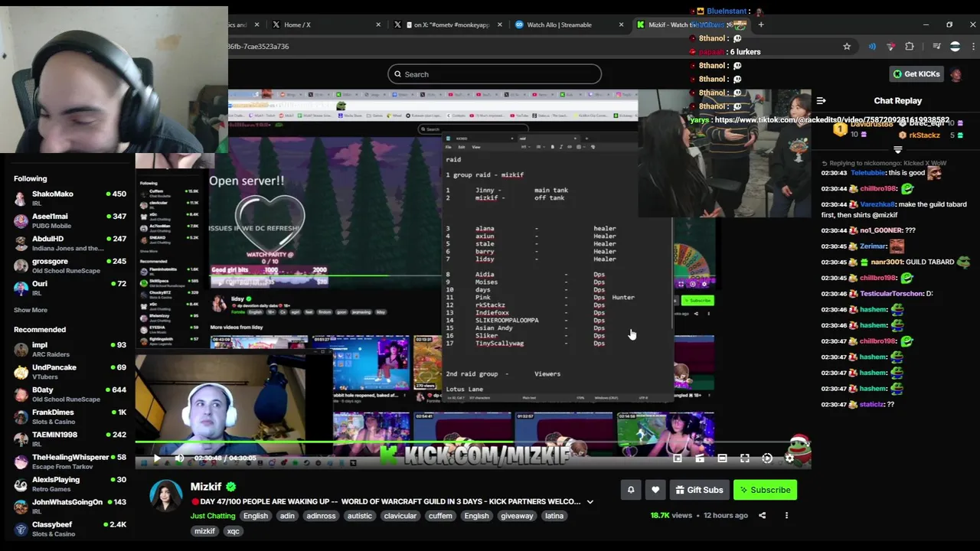This screenshot has width=980, height=551.
Task: Mute the video player volume
Action: pos(179,458)
